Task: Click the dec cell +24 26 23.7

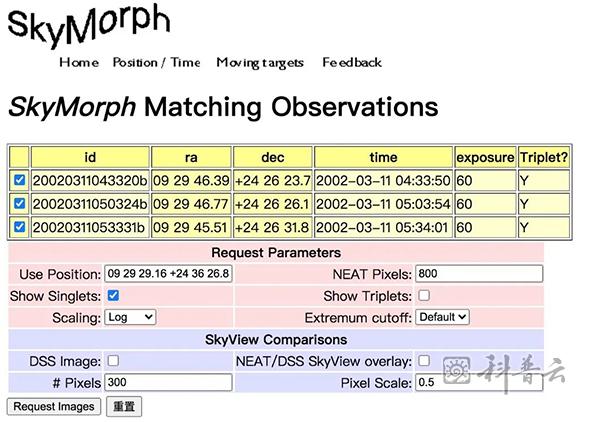Action: tap(273, 181)
